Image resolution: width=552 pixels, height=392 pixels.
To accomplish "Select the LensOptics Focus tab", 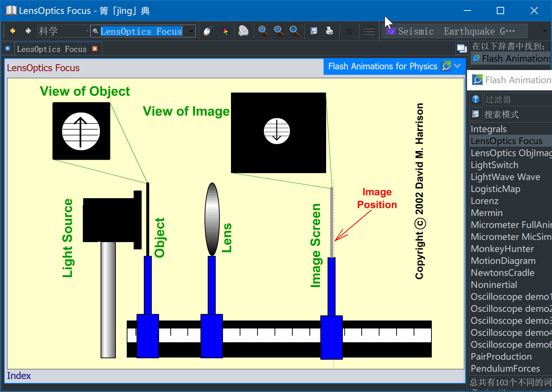I will click(x=52, y=49).
